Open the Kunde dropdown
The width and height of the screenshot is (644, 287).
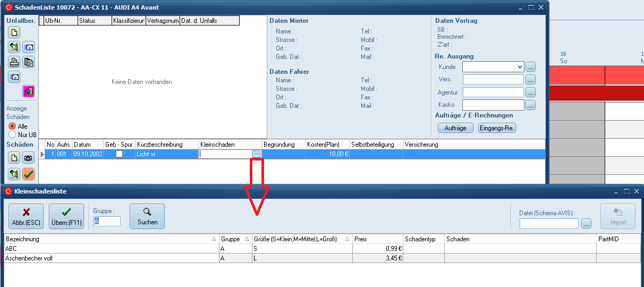pyautogui.click(x=519, y=67)
